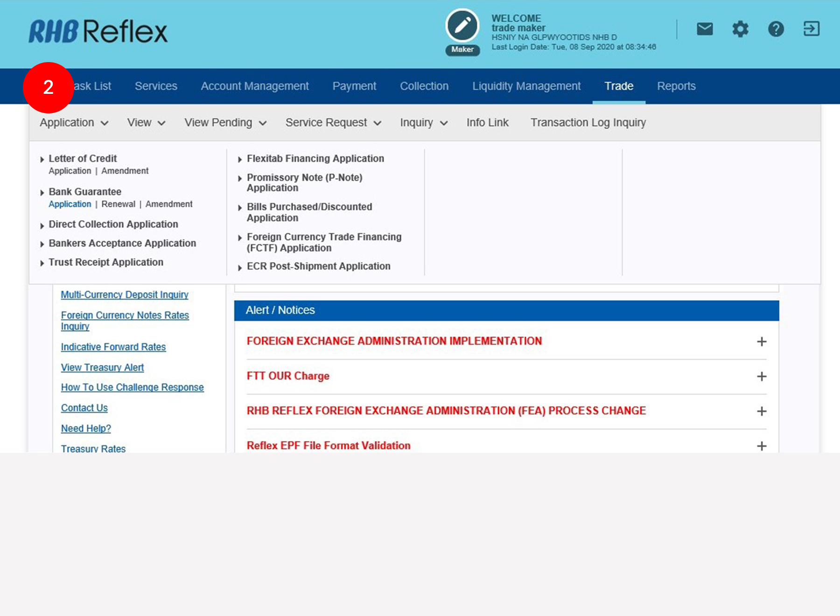Open the View Pending dropdown

(x=225, y=123)
